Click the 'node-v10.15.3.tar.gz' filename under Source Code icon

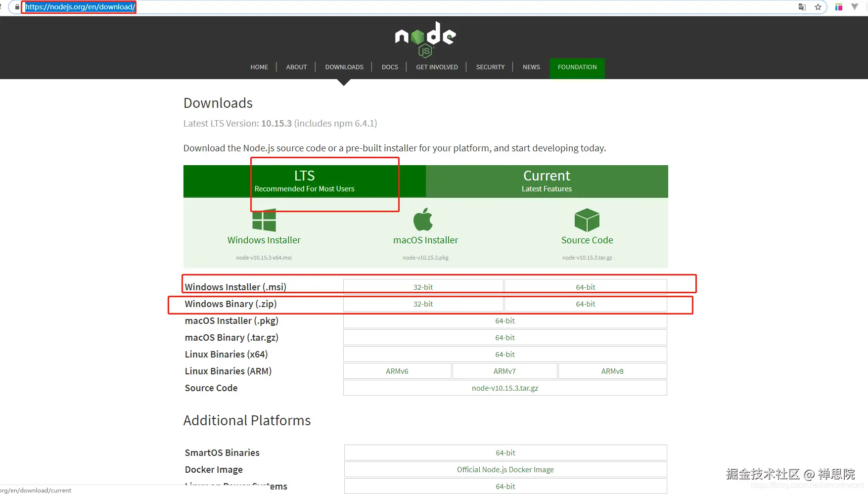coord(587,258)
